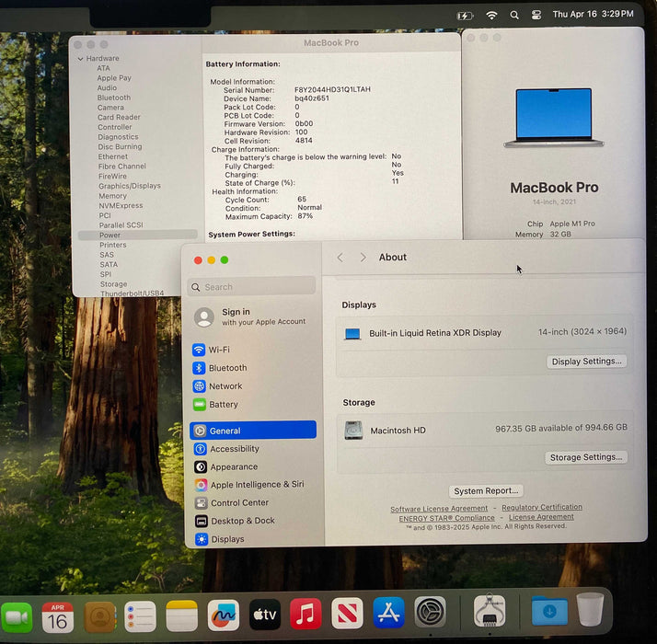Viewport: 657px width, 644px height.
Task: Open License Agreement link
Action: [541, 517]
